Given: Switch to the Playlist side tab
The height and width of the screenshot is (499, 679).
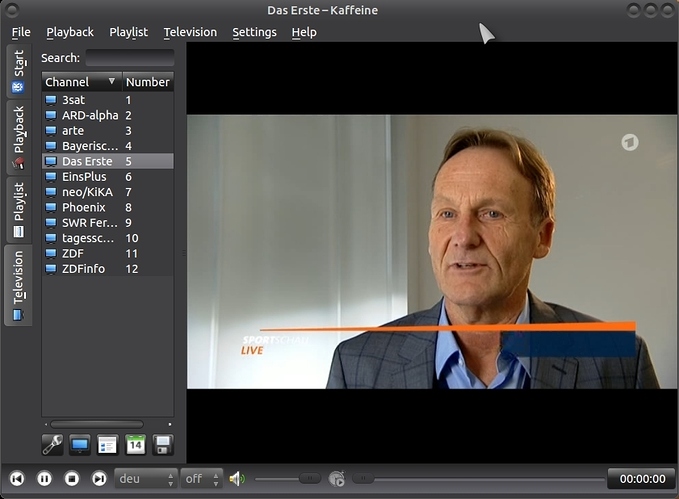Looking at the screenshot, I should [18, 210].
